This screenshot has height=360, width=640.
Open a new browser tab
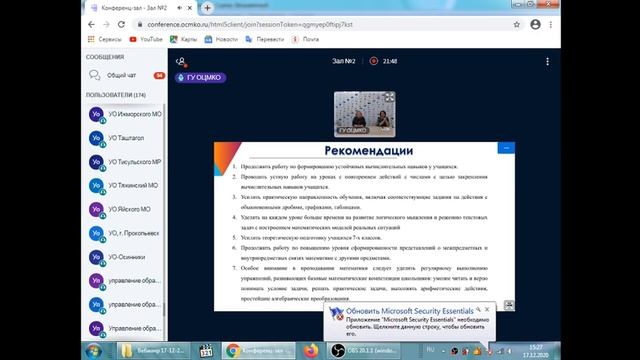(207, 8)
